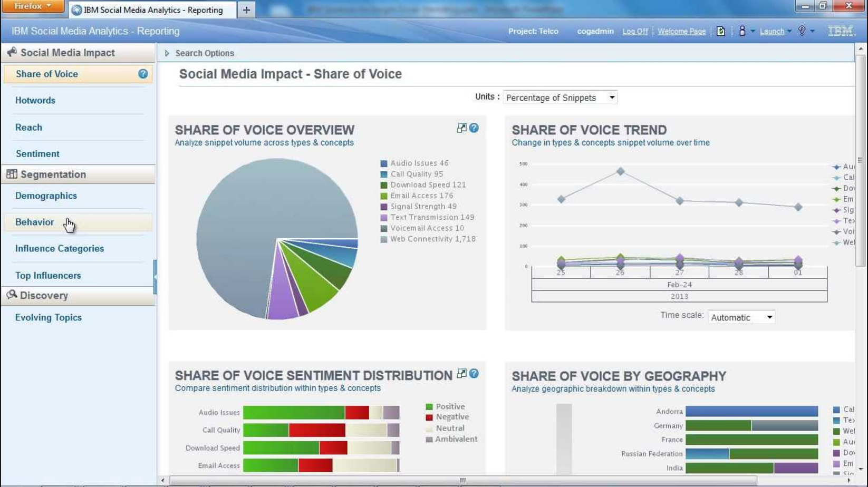Click the horizontal scrollbar thumb

click(462, 480)
